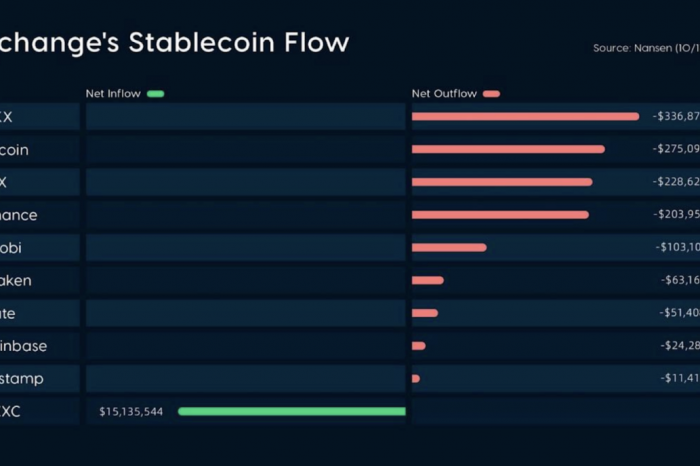Image resolution: width=700 pixels, height=466 pixels.
Task: Select the Net Outflow legend label
Action: [x=444, y=94]
